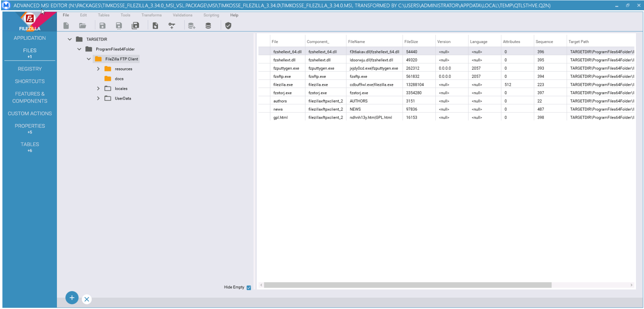644x309 pixels.
Task: Open FEATURES & COMPONENTS section
Action: (30, 97)
